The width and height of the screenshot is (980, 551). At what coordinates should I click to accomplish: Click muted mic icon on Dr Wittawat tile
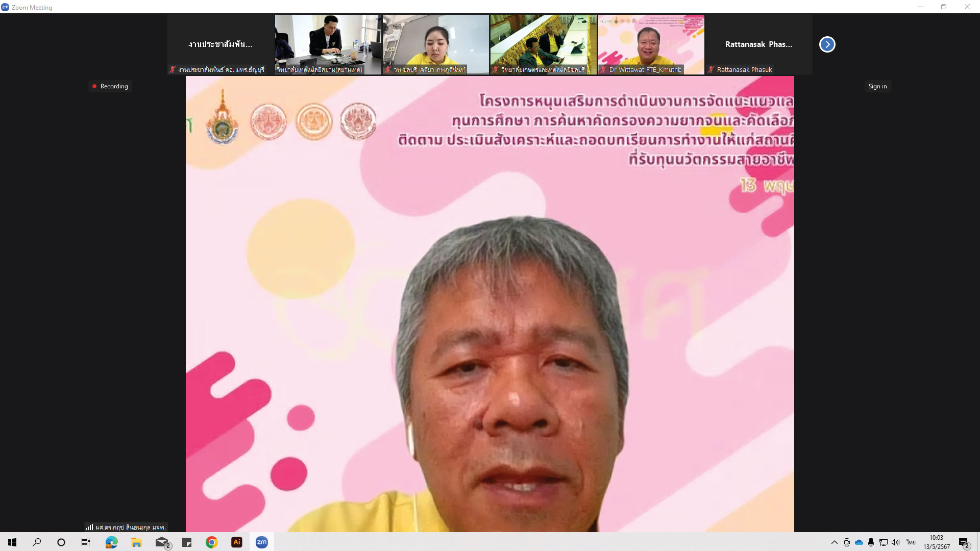point(603,69)
